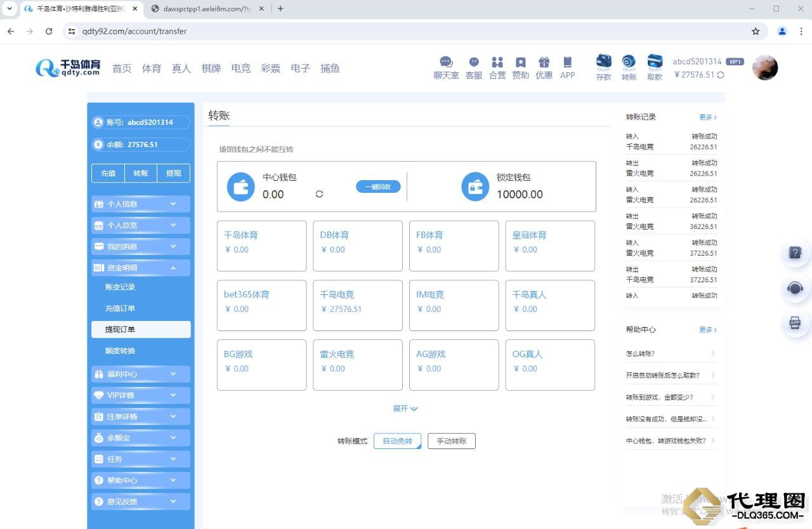Click the floating help question icon
The height and width of the screenshot is (529, 812).
[795, 252]
